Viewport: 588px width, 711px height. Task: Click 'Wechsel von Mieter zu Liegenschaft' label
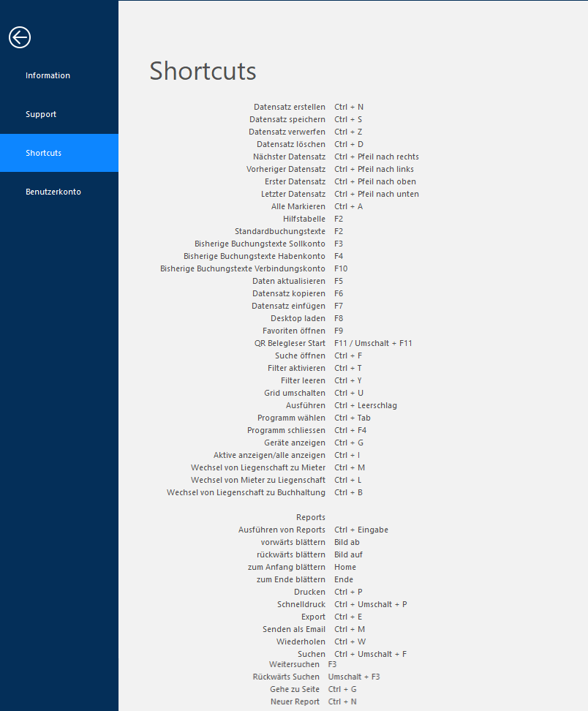(x=258, y=480)
